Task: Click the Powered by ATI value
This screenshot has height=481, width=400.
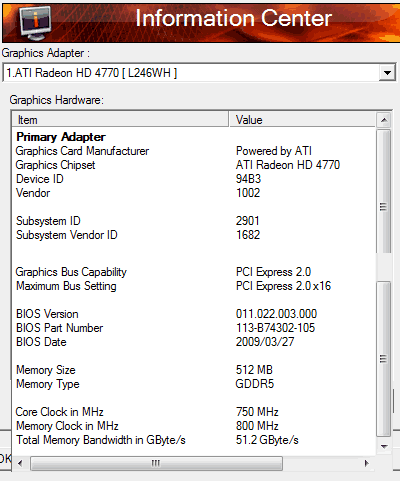Action: coord(274,151)
